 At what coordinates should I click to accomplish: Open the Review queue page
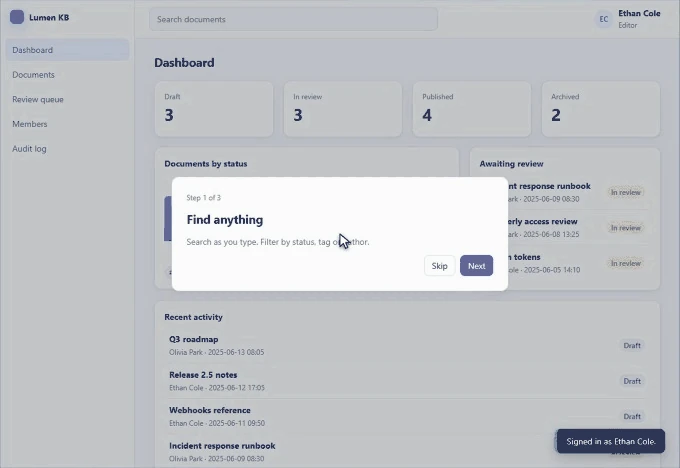coord(67,99)
